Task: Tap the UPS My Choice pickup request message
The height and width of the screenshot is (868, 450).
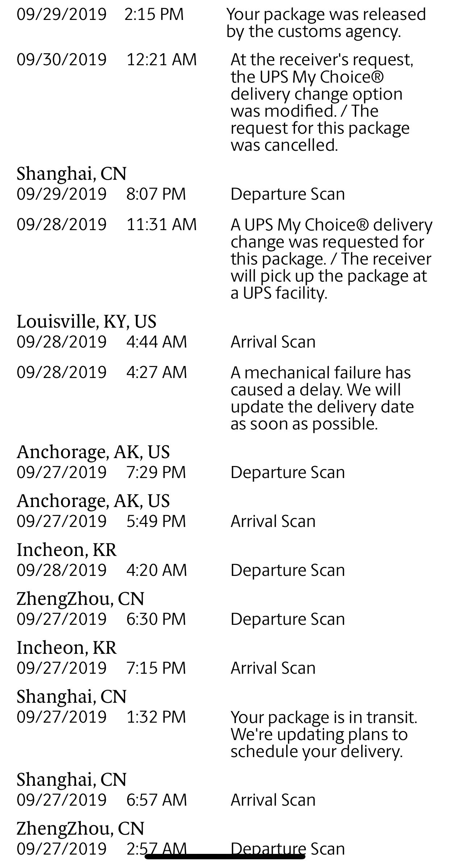Action: point(332,259)
